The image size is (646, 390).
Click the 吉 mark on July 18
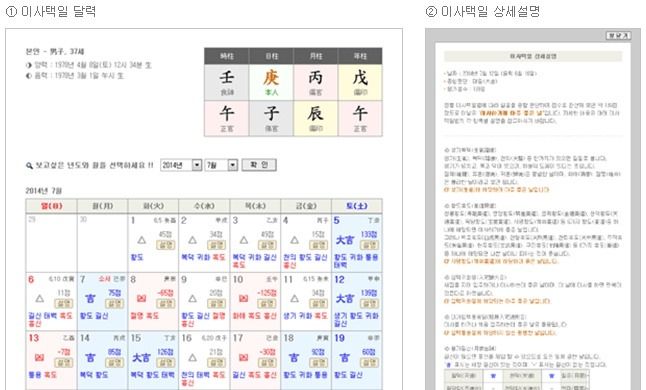pos(294,357)
